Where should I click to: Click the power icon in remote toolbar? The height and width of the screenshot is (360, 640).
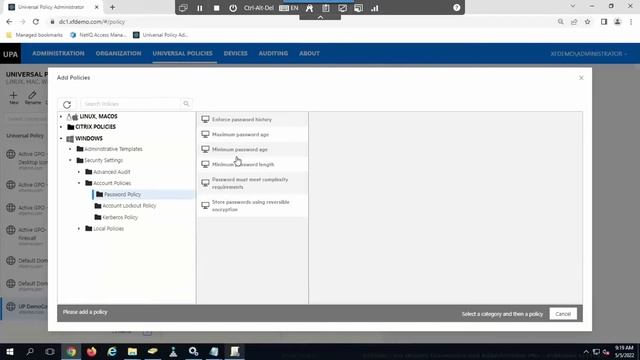pyautogui.click(x=233, y=8)
